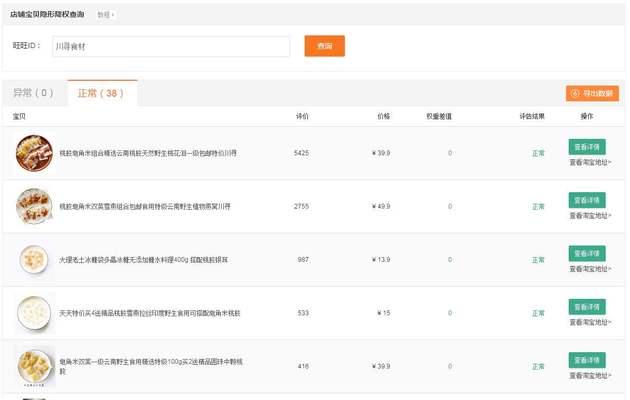
Task: Open 查看淘宝地址 link in the 5425 row
Action: 590,163
